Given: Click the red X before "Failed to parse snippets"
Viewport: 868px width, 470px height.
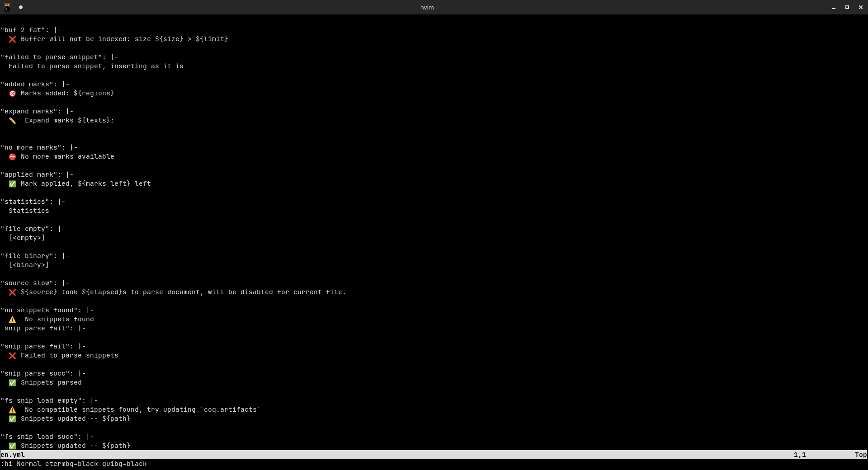Looking at the screenshot, I should pyautogui.click(x=12, y=356).
